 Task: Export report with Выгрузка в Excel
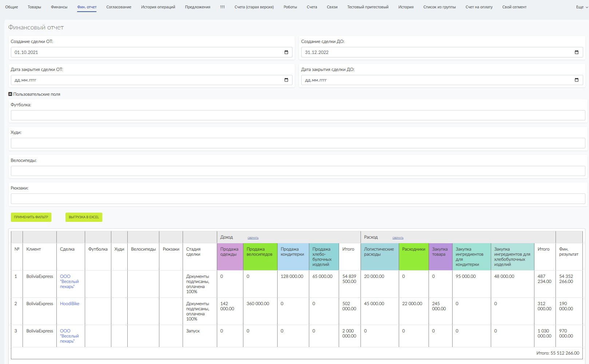[x=84, y=217]
